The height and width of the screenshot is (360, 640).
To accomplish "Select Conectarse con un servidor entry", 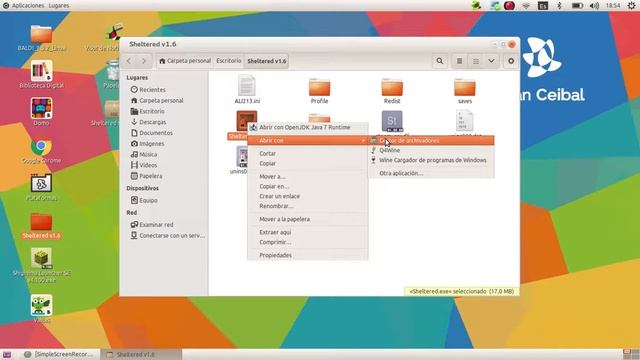I will coord(172,236).
